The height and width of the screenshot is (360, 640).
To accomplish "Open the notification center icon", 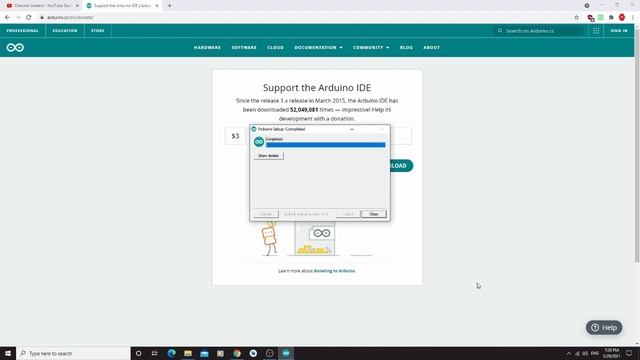I will 629,353.
